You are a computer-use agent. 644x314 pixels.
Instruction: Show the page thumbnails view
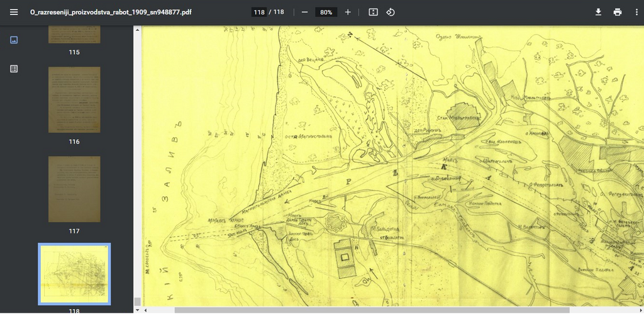point(14,40)
